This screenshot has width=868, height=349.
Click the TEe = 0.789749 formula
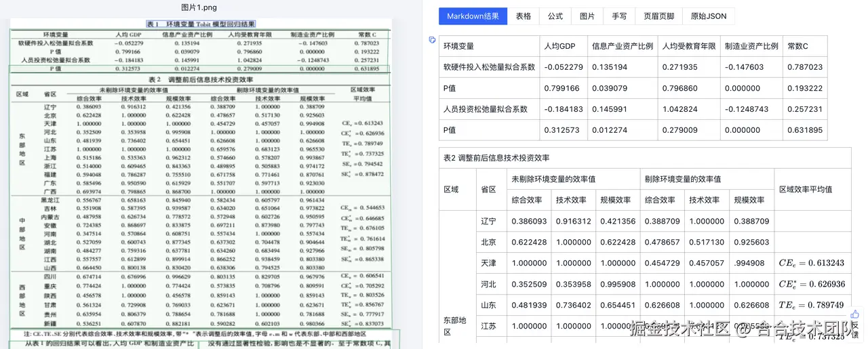point(812,306)
